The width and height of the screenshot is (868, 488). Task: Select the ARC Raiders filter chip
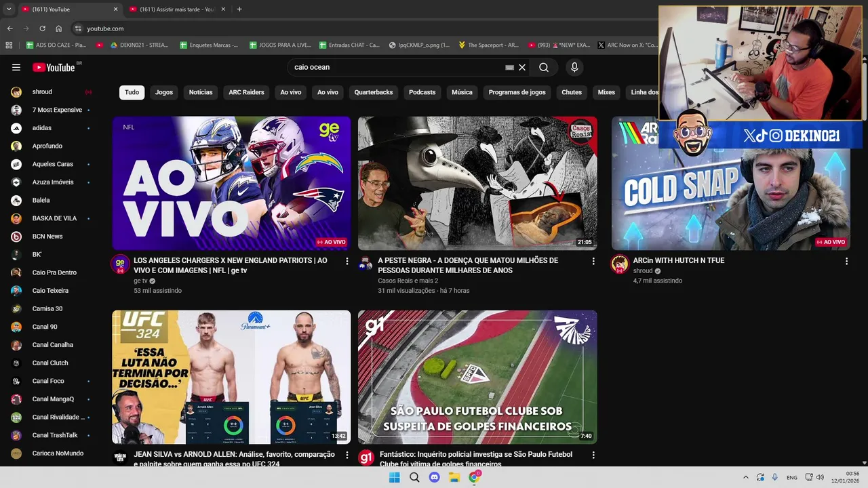[246, 92]
